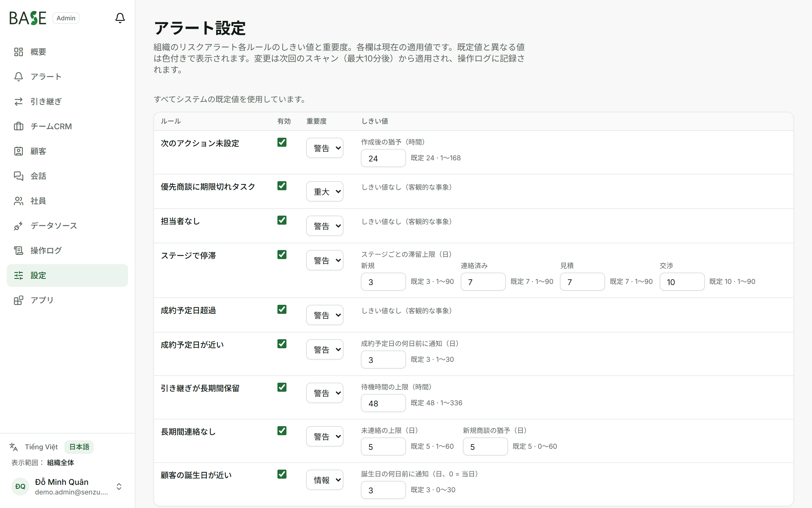Click the BASE logo
Viewport: 812px width, 508px height.
pyautogui.click(x=28, y=18)
